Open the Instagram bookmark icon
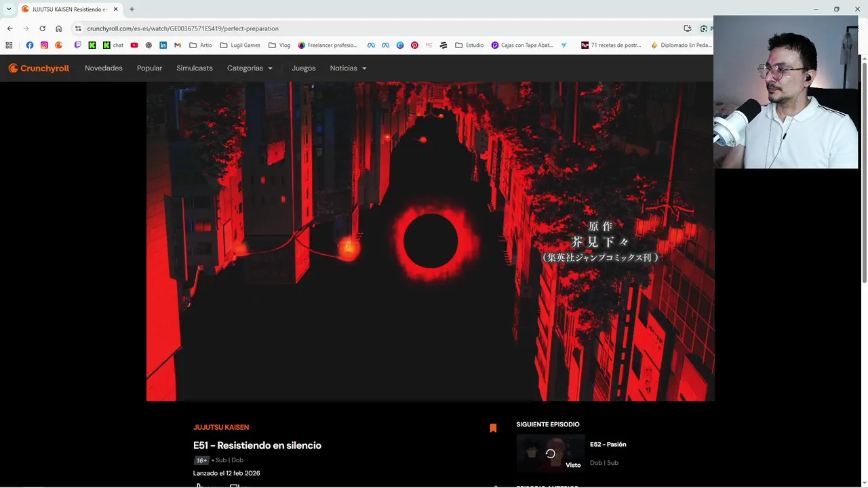The width and height of the screenshot is (868, 488). (44, 45)
